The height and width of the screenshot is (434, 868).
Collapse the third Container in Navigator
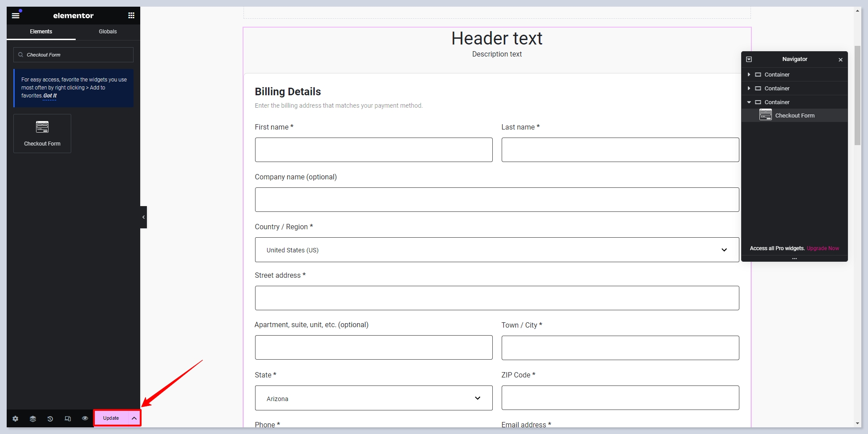pos(749,102)
